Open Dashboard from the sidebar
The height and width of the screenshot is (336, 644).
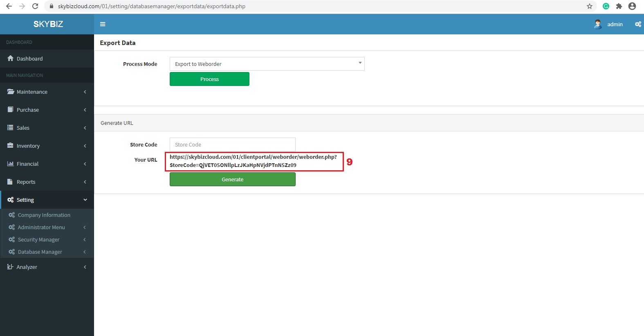(29, 59)
